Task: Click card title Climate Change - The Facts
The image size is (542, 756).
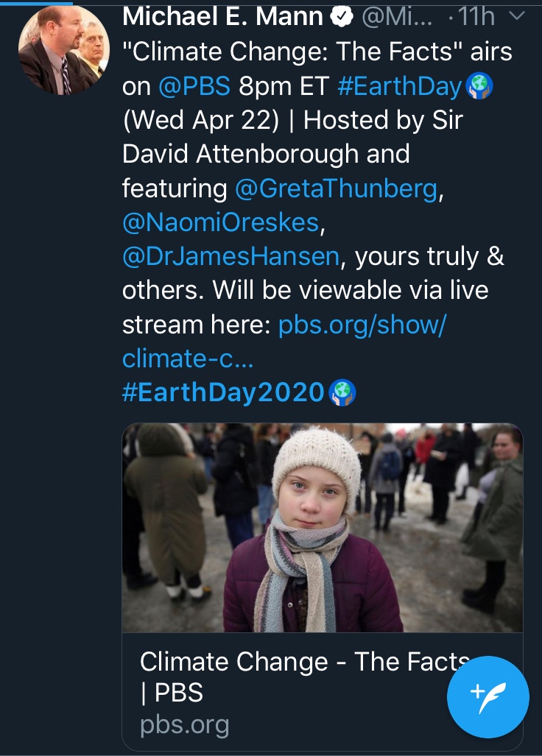Action: coord(303,662)
